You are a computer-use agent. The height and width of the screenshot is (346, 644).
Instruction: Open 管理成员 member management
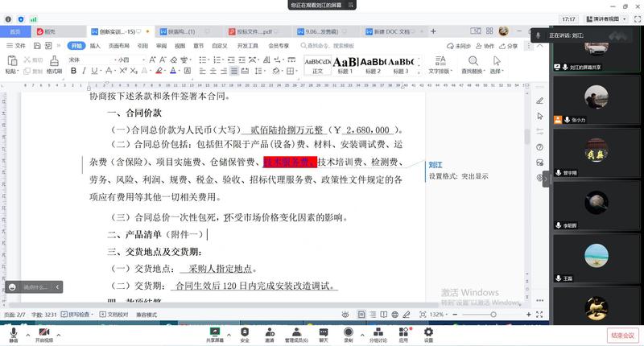(295, 332)
